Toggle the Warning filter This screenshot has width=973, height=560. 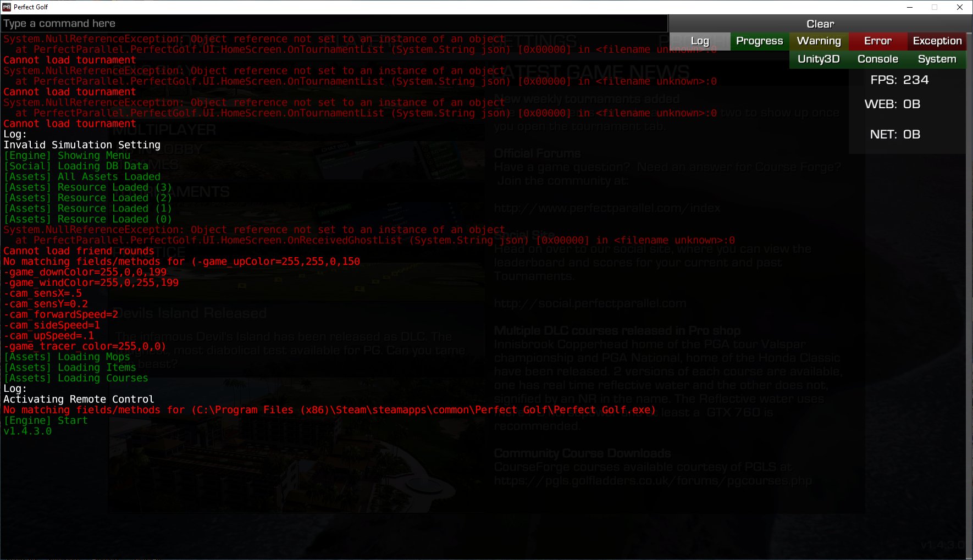[819, 41]
